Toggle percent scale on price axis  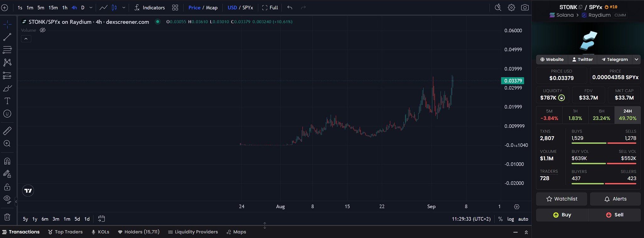click(x=500, y=219)
